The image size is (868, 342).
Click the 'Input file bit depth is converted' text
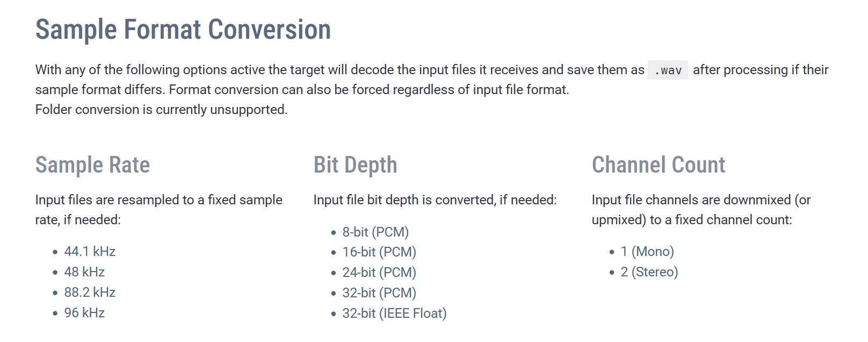[435, 200]
